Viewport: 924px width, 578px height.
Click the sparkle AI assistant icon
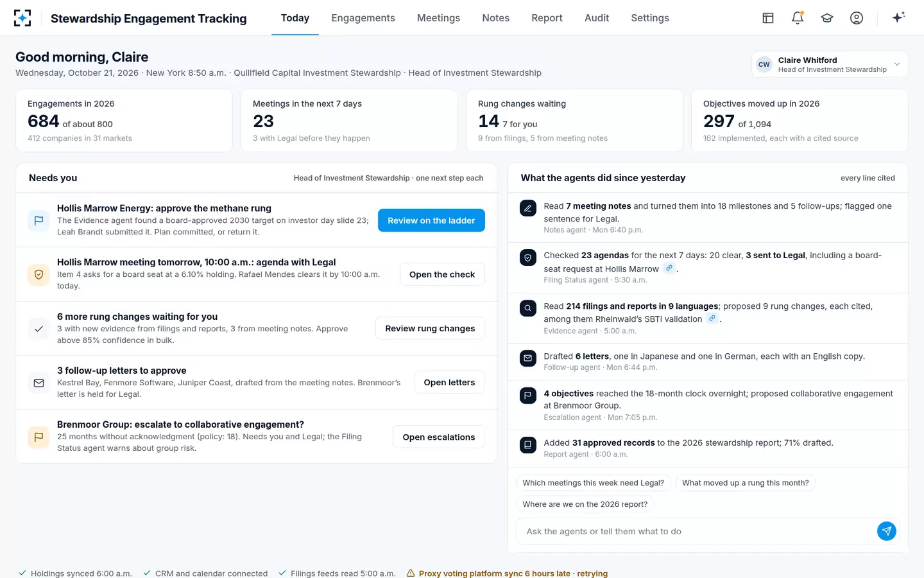click(898, 17)
